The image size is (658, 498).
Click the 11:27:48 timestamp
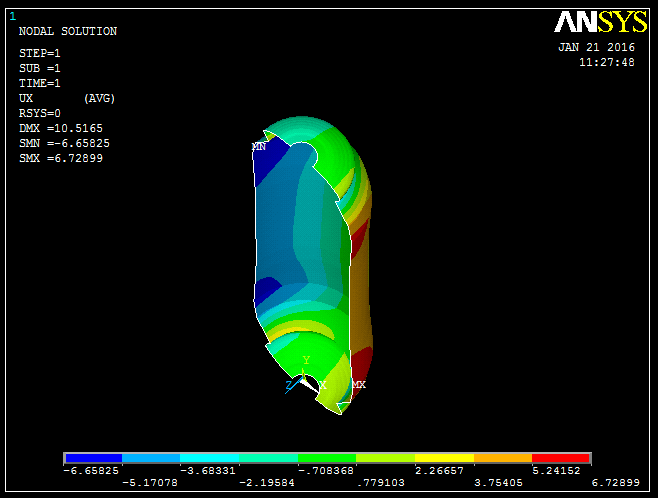[x=606, y=62]
